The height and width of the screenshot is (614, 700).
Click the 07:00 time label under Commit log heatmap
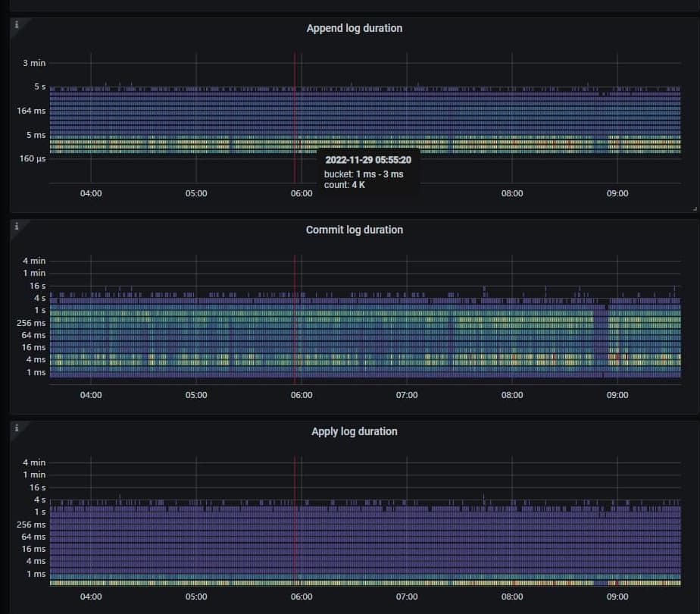click(x=407, y=395)
